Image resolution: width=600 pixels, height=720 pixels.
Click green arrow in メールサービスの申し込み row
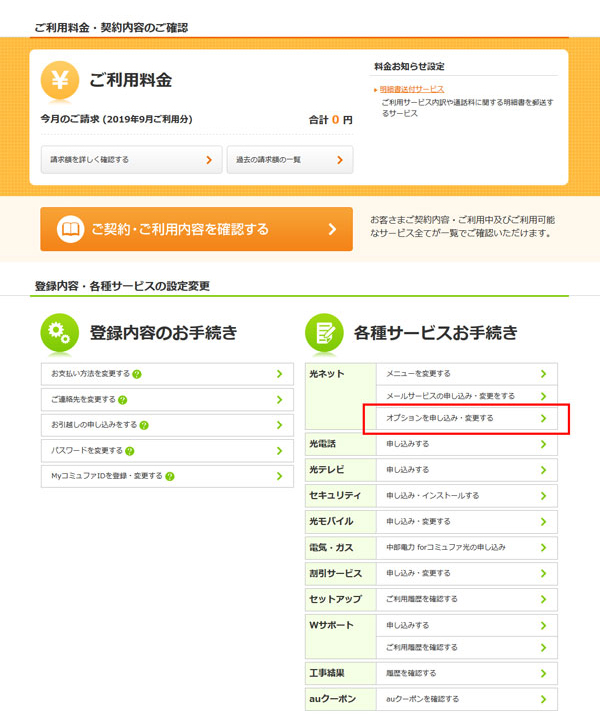pyautogui.click(x=544, y=396)
